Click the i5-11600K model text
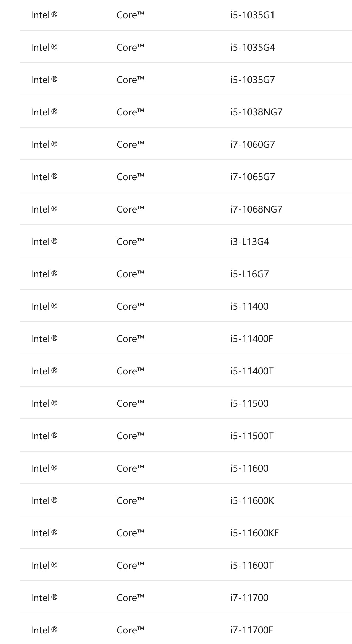 click(252, 501)
